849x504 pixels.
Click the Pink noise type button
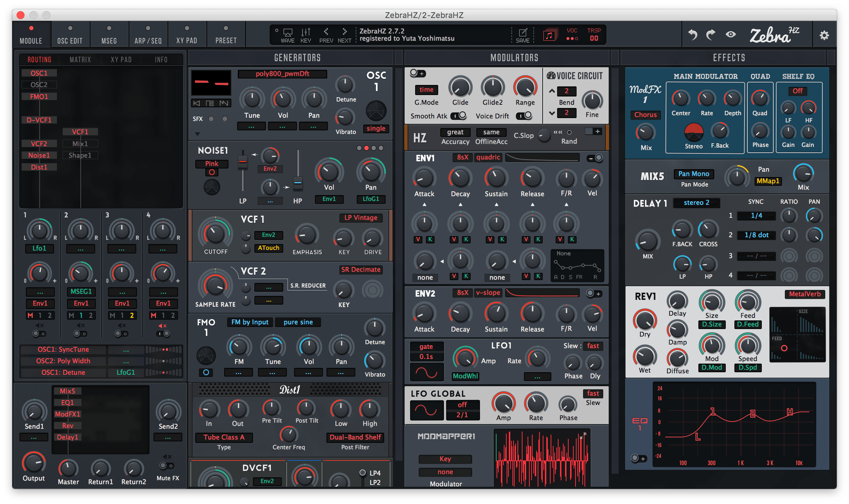coord(212,164)
